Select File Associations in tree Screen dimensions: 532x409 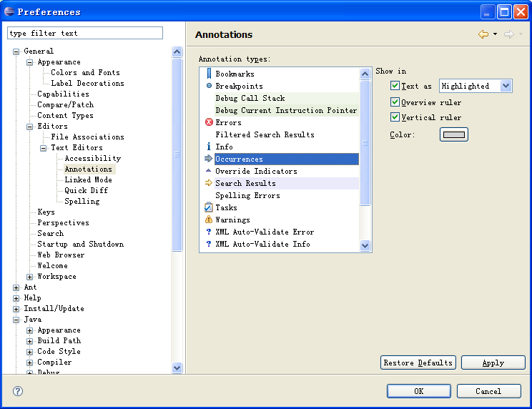(x=87, y=137)
